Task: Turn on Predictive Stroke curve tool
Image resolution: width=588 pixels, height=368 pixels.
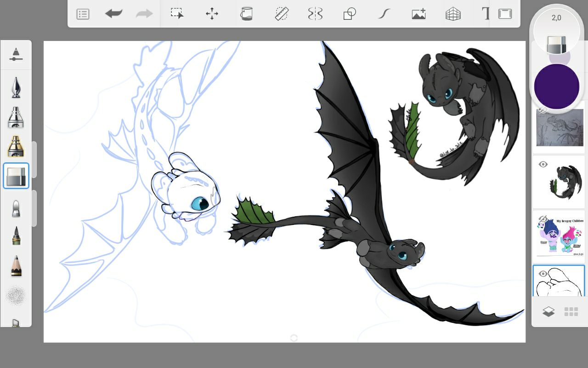Action: coord(384,14)
